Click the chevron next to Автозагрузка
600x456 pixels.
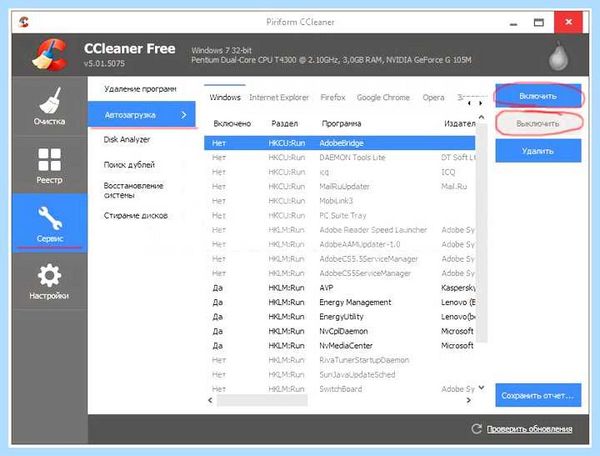[184, 114]
